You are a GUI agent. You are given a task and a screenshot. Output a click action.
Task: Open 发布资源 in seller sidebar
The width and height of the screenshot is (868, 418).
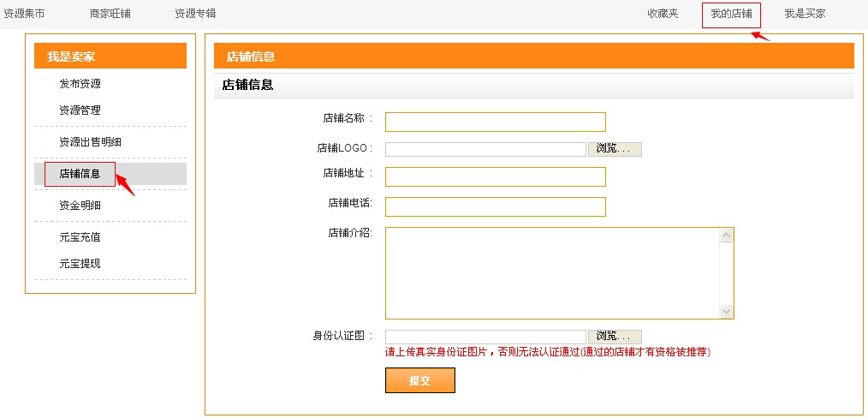tap(80, 84)
